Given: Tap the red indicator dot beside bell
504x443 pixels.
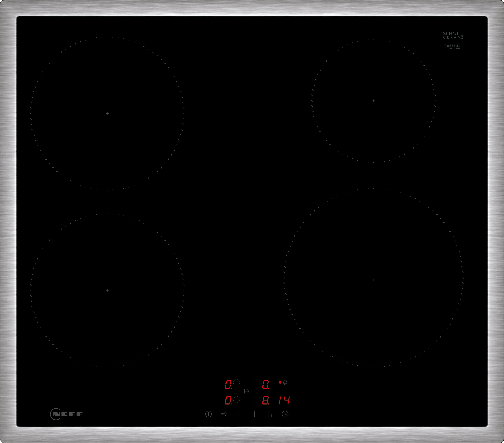Looking at the screenshot, I should pos(280,382).
